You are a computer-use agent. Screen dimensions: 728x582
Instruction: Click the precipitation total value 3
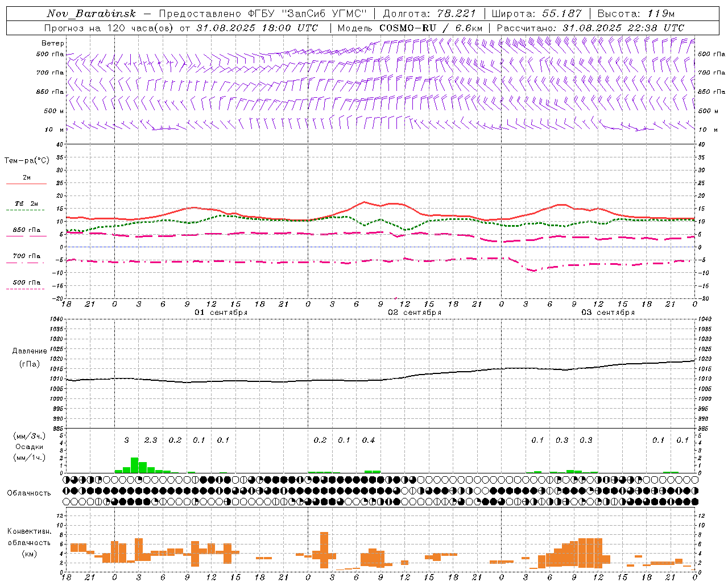(x=127, y=440)
